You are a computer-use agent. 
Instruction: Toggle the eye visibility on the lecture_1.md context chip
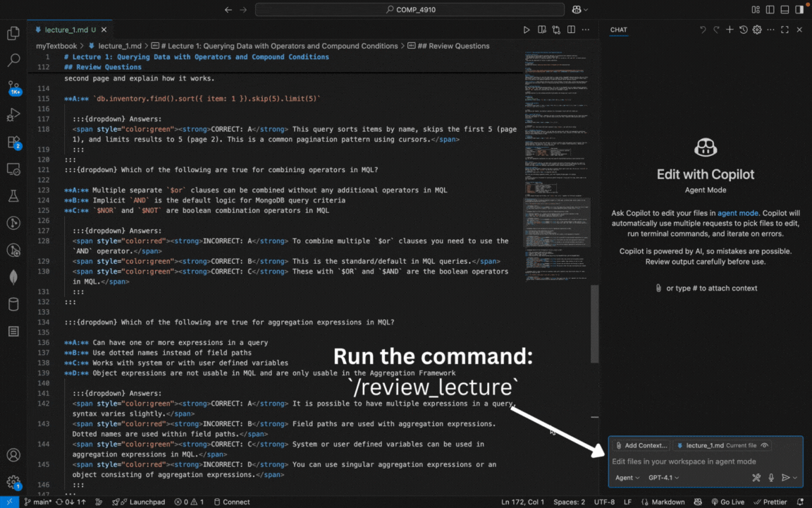point(765,445)
